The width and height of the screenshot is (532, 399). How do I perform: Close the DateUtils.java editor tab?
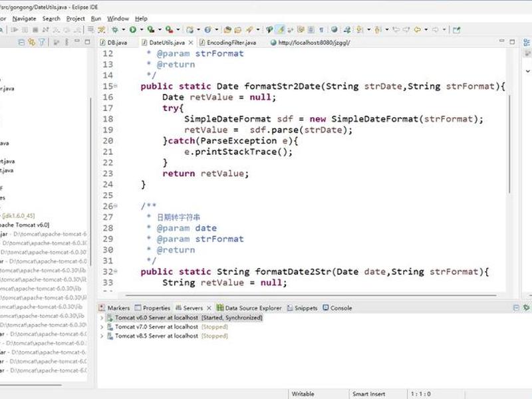[x=191, y=43]
